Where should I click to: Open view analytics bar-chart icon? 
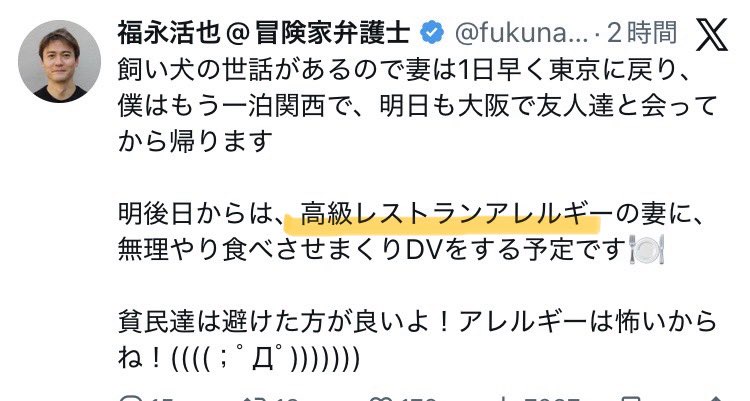coord(503,399)
